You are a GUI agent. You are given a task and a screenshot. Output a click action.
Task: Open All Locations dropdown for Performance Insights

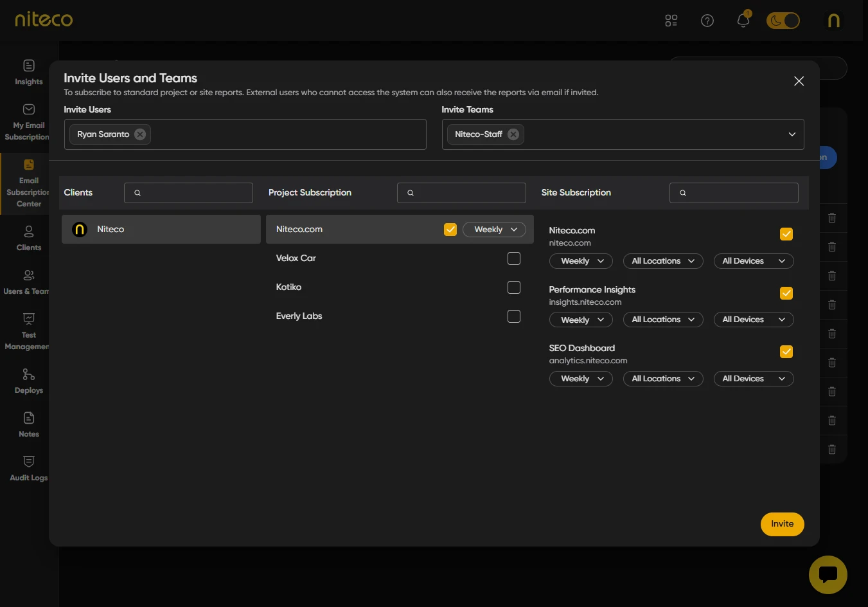pos(663,320)
